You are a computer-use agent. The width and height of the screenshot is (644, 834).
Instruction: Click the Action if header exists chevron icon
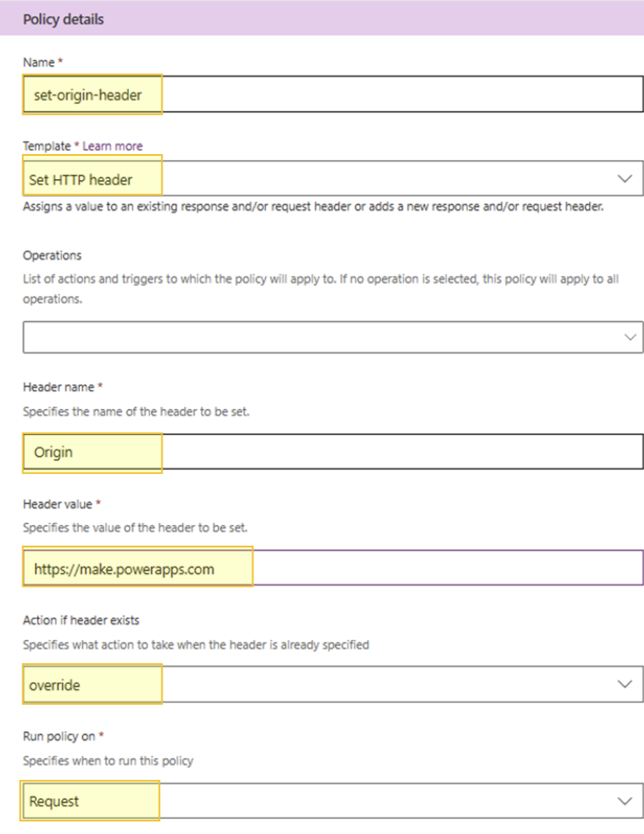click(x=627, y=683)
